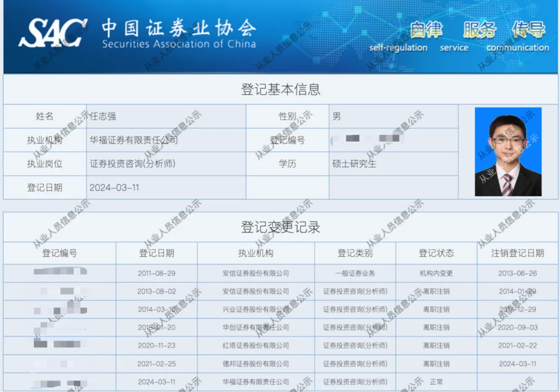This screenshot has height=392, width=560.
Task: Select the name value 任志强
Action: [x=103, y=116]
